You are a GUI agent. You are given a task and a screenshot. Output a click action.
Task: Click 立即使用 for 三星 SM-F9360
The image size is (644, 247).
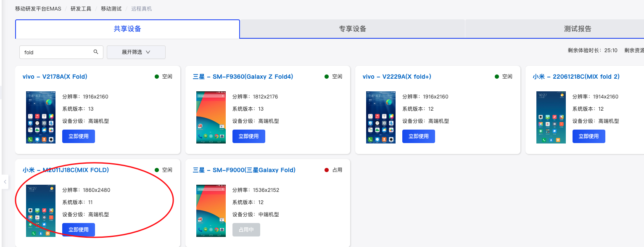(x=248, y=136)
